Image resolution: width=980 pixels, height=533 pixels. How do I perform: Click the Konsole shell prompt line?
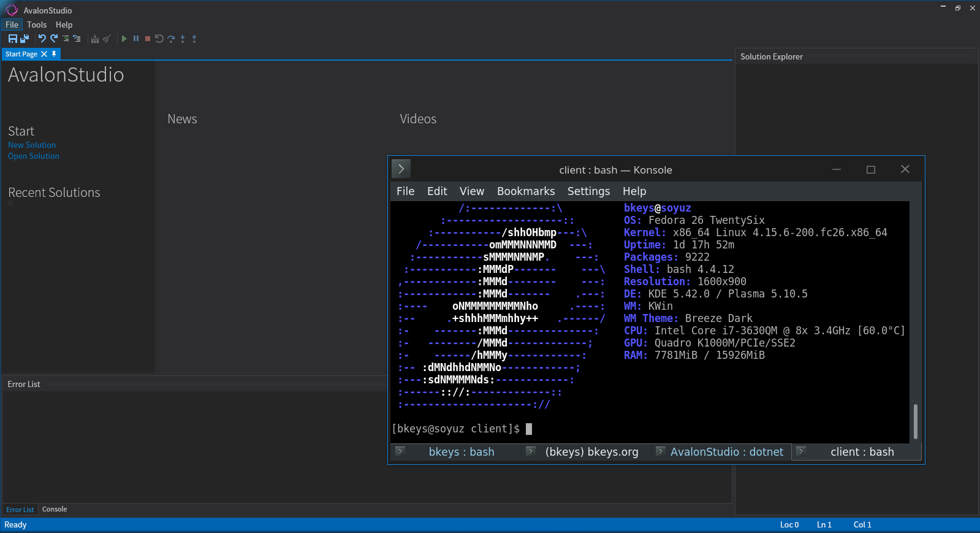point(462,429)
